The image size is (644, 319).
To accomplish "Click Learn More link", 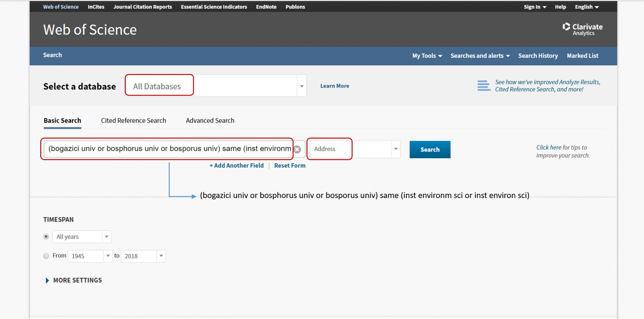I will (335, 86).
